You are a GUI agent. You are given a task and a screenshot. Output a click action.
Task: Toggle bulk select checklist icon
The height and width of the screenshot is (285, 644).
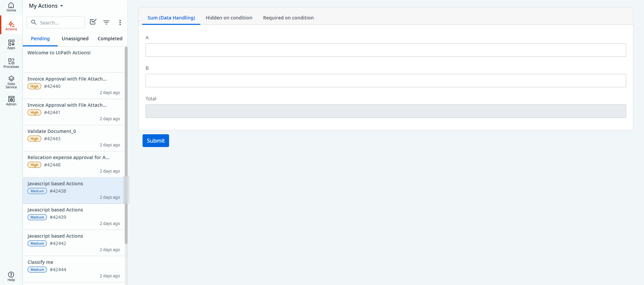(x=93, y=22)
